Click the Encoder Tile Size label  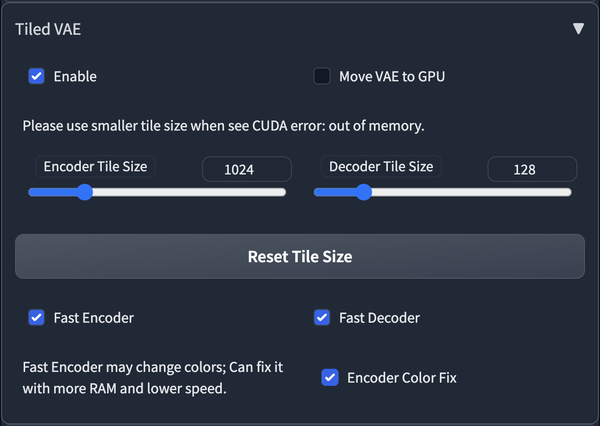[x=98, y=166]
